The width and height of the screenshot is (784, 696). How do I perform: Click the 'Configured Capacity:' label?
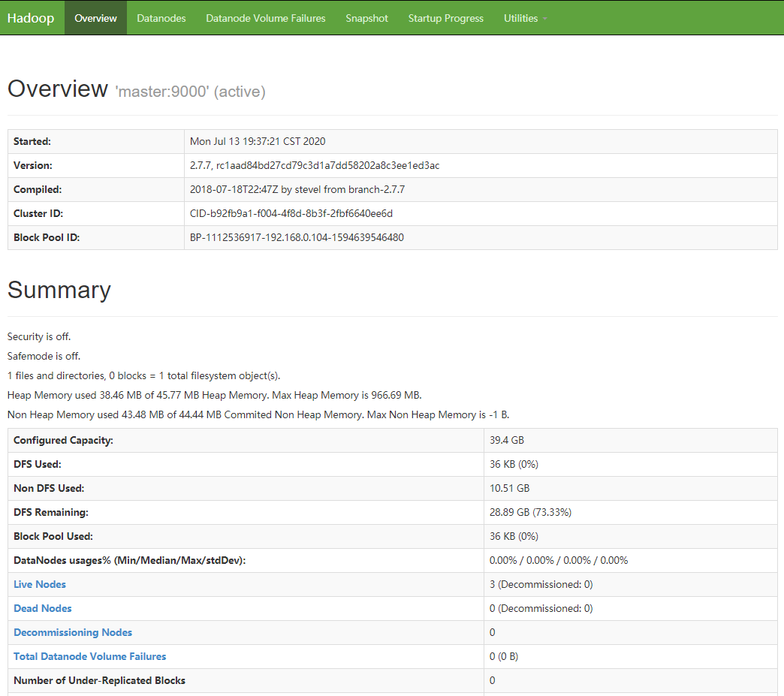64,440
